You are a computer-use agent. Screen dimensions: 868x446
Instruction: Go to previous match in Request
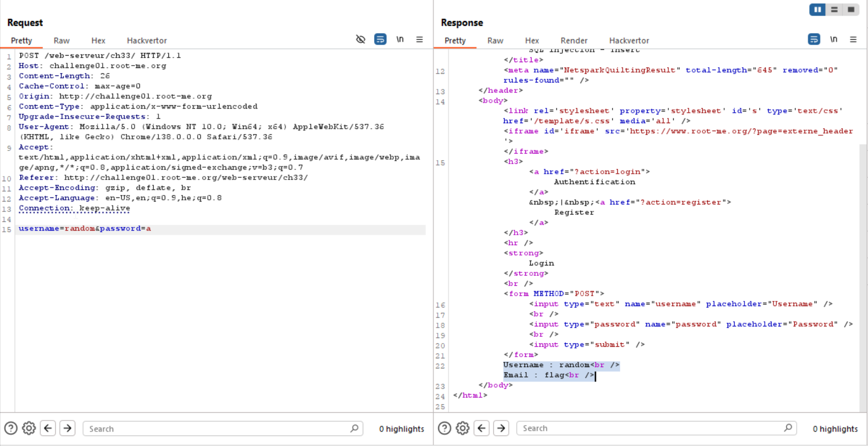pos(48,429)
